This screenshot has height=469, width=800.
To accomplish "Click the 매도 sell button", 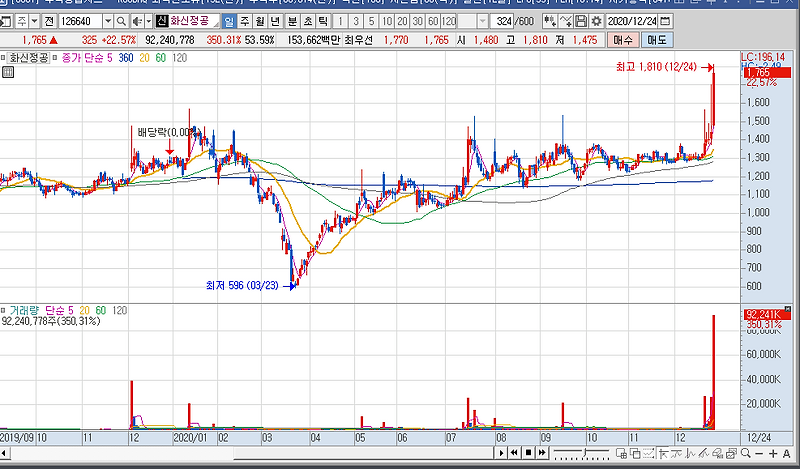I will (x=657, y=39).
